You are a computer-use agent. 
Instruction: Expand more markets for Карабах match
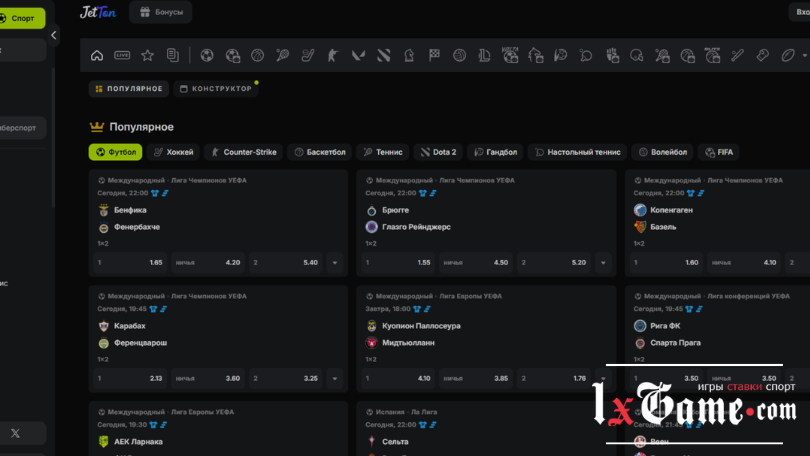(x=335, y=378)
